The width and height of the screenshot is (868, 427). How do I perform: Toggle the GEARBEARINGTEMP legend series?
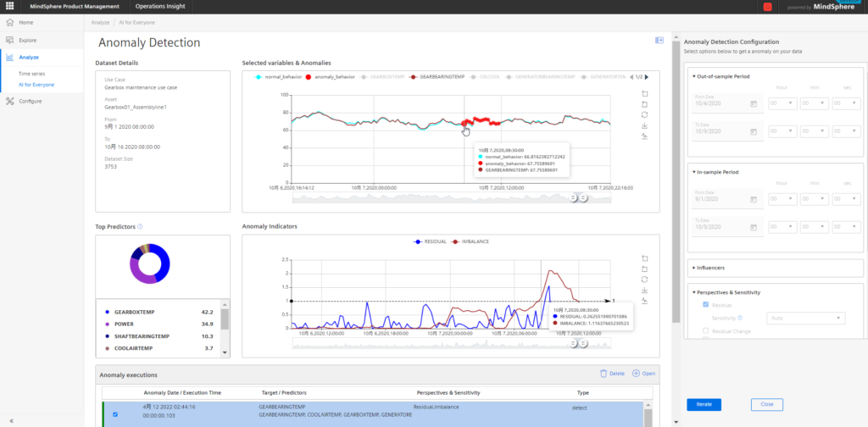click(x=437, y=77)
